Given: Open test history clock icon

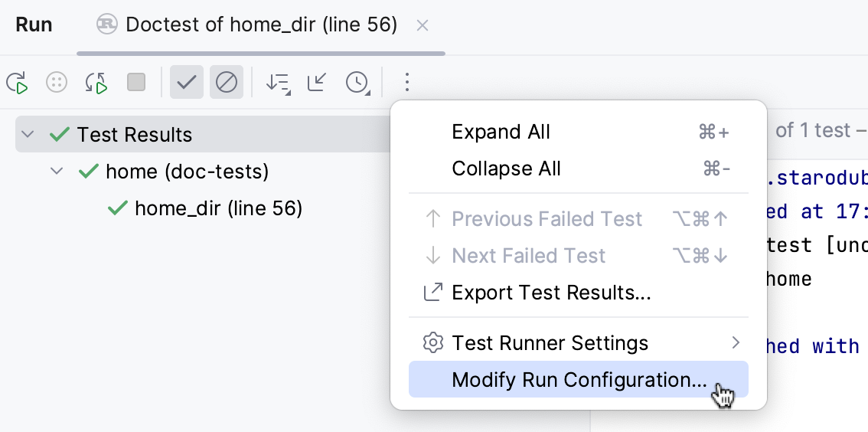Looking at the screenshot, I should point(357,82).
